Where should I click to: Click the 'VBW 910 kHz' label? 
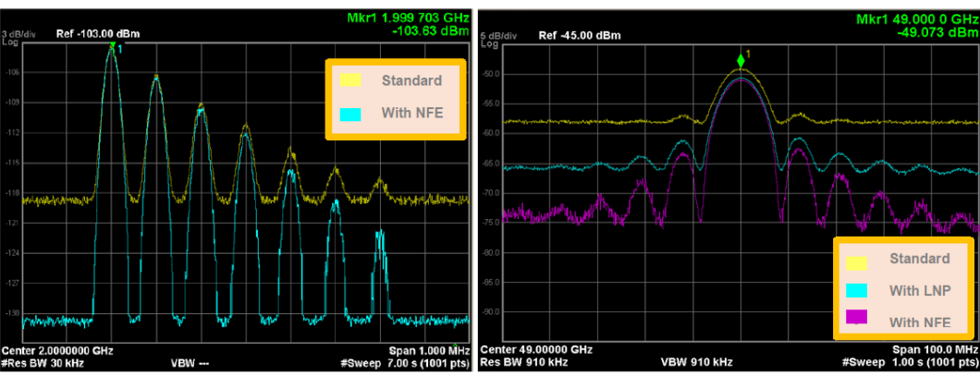pos(696,361)
